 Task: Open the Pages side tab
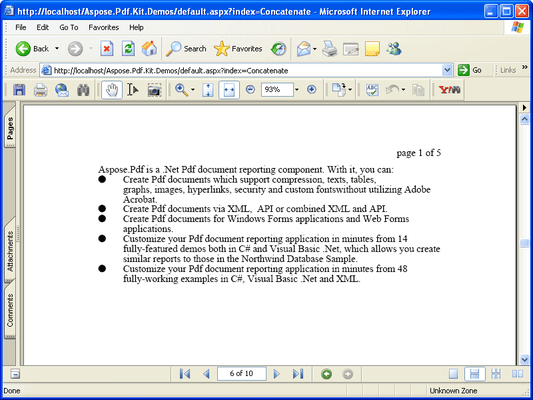[x=10, y=127]
